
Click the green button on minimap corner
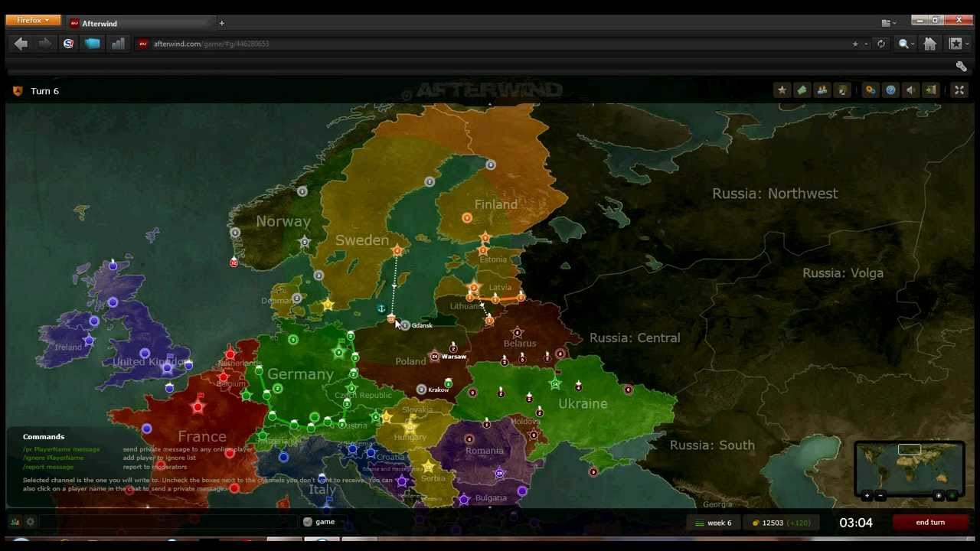[952, 496]
